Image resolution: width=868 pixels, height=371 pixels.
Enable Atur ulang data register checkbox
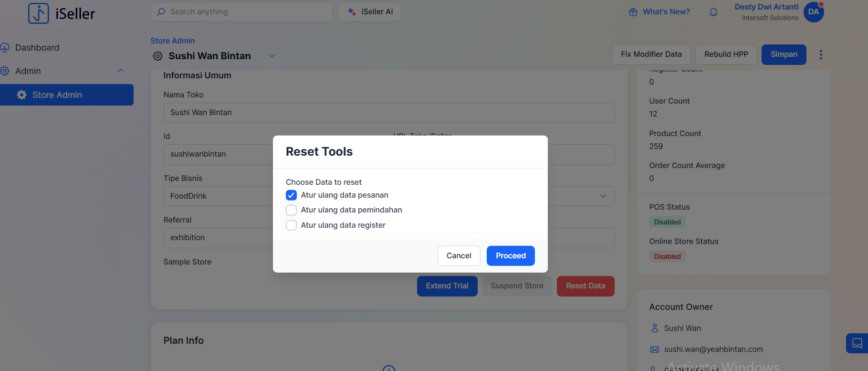(x=291, y=225)
